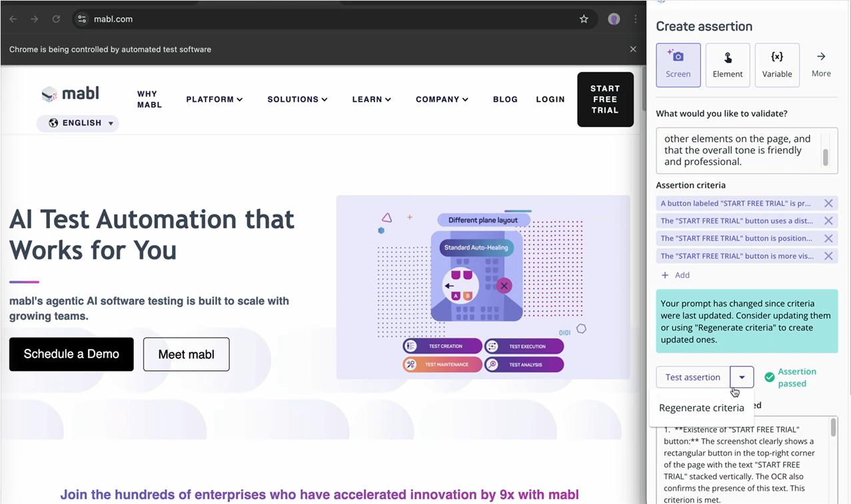Click the 'Join the hundreds of enterprises' text
Image resolution: width=851 pixels, height=504 pixels.
click(319, 495)
